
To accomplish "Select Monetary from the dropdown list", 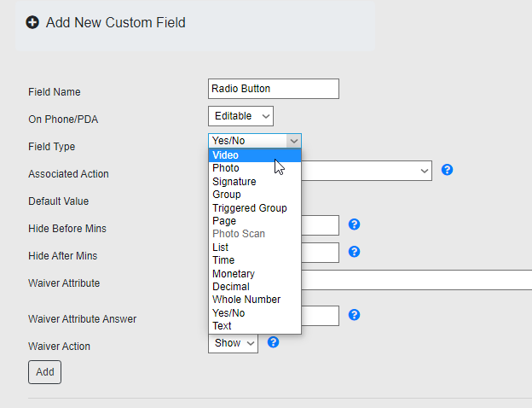I will tap(233, 274).
